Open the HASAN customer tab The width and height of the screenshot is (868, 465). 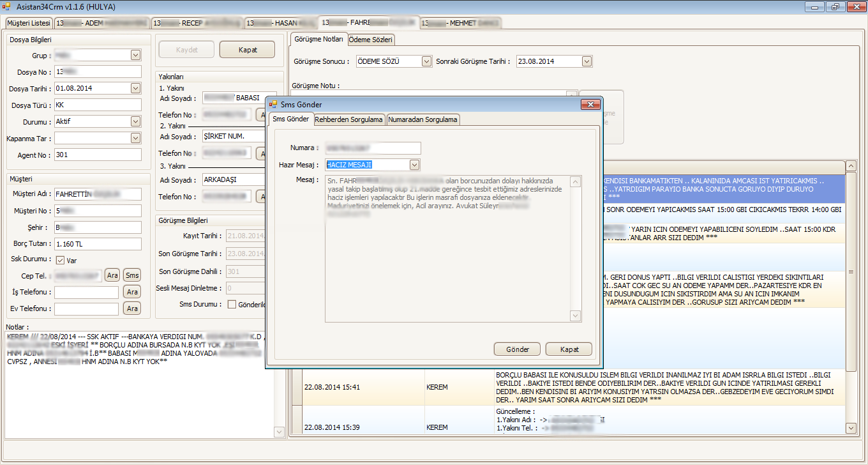(280, 22)
